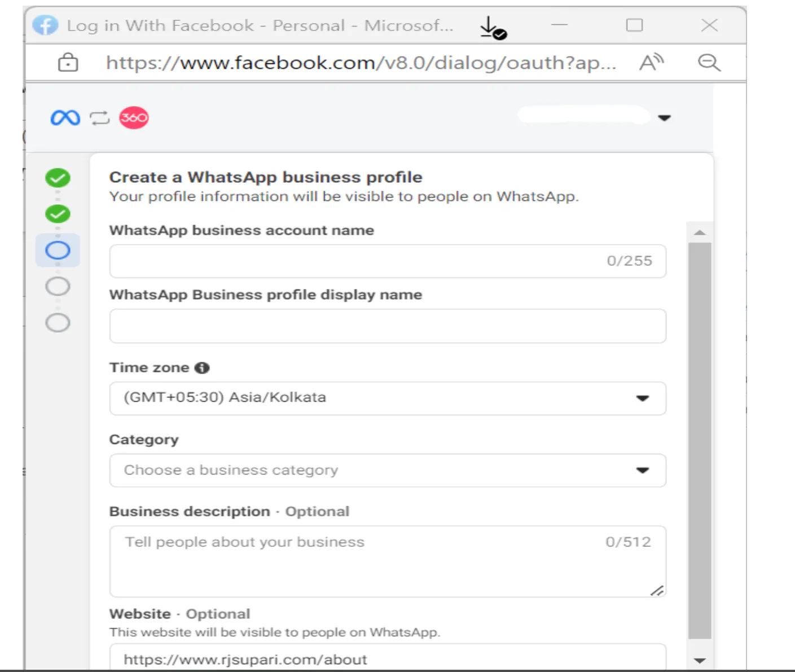This screenshot has width=795, height=672.
Task: Focus the WhatsApp business account name field
Action: (x=388, y=261)
